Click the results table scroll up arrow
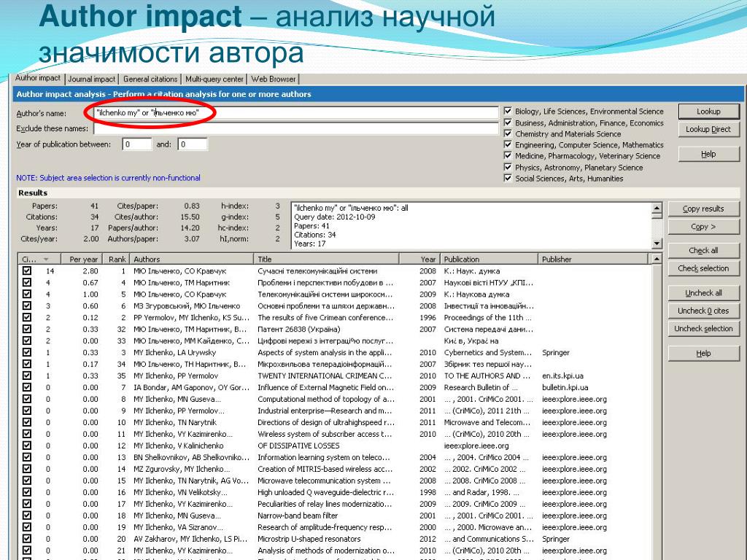The width and height of the screenshot is (747, 560). (657, 259)
